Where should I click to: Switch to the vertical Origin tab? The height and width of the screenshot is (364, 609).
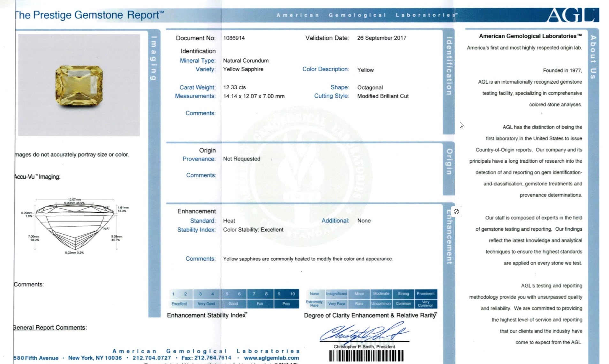pyautogui.click(x=449, y=161)
